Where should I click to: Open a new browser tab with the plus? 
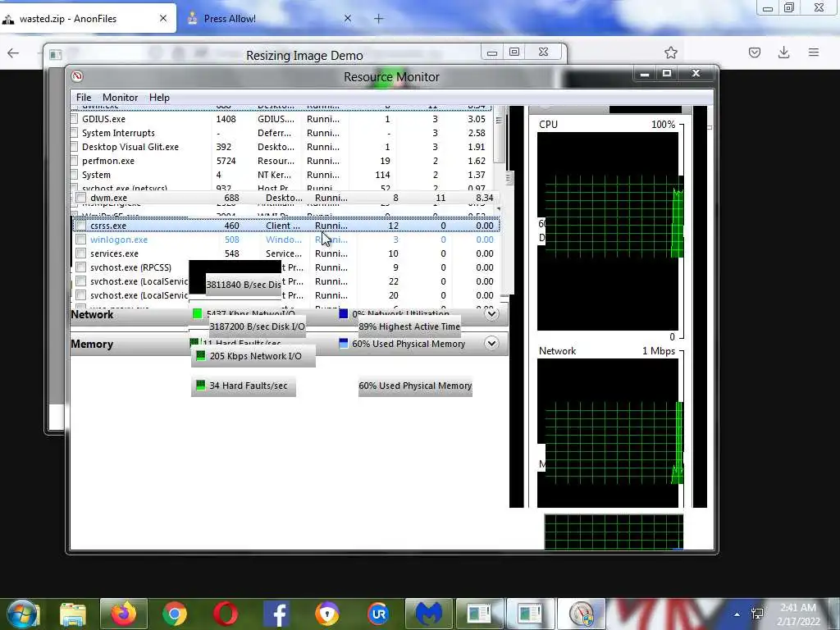(379, 19)
